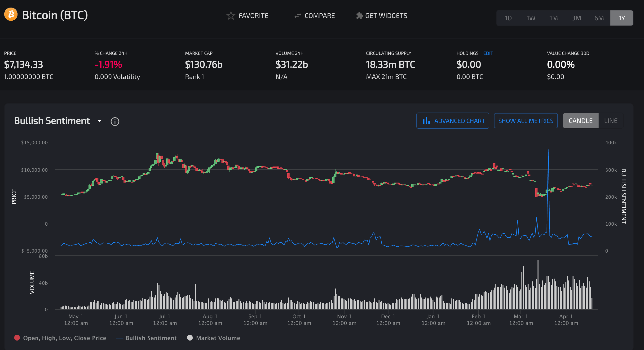The width and height of the screenshot is (644, 350).
Task: Click the Bitcoin (BTC) title
Action: pos(55,15)
